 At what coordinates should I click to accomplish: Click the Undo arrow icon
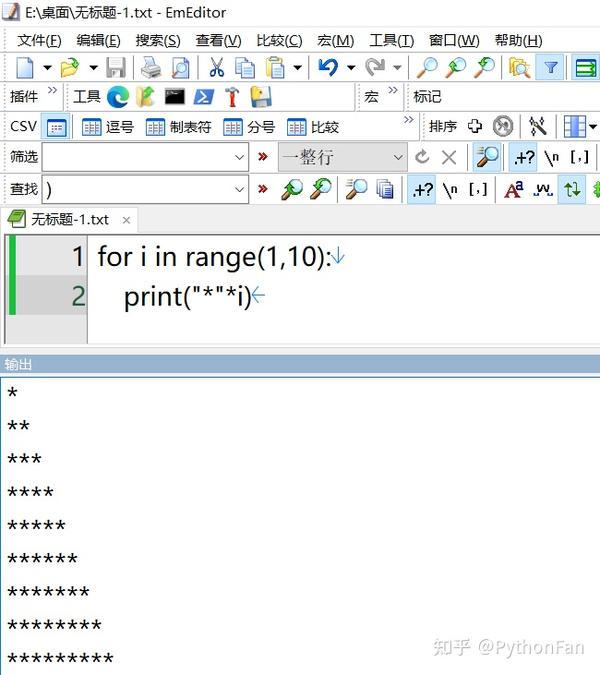(x=328, y=67)
